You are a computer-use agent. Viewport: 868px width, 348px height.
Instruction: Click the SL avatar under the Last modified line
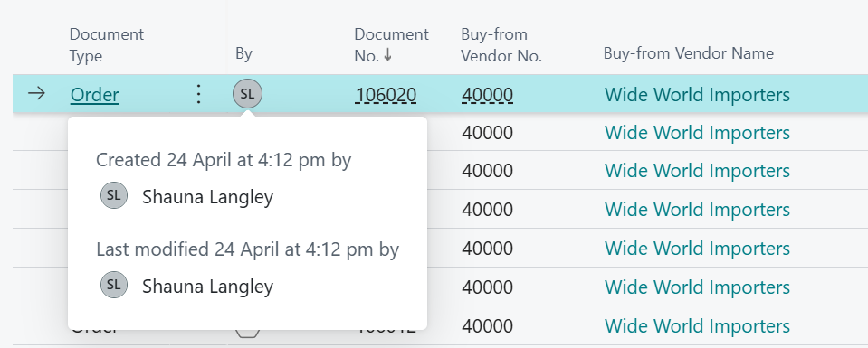[x=114, y=285]
